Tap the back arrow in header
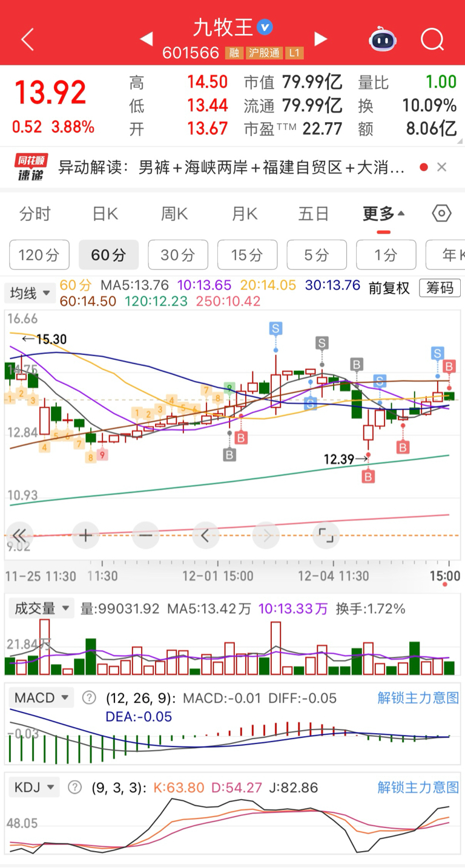Screen dimensions: 465x868 pos(27,40)
